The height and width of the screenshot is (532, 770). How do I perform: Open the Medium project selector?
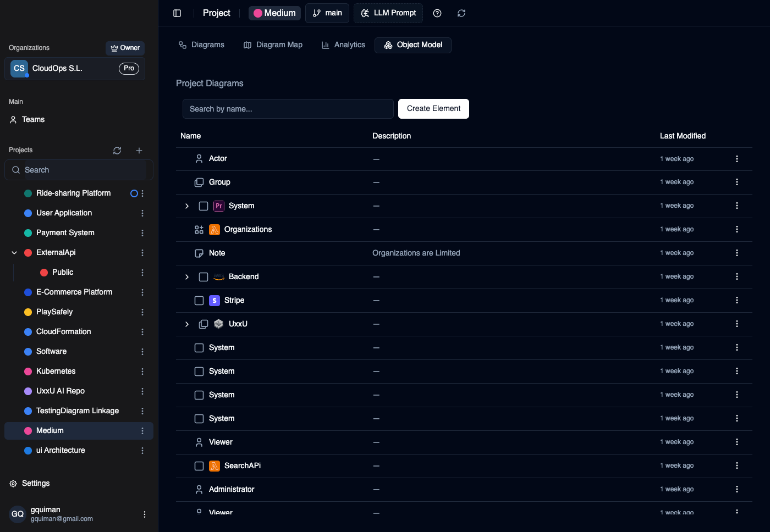point(274,13)
